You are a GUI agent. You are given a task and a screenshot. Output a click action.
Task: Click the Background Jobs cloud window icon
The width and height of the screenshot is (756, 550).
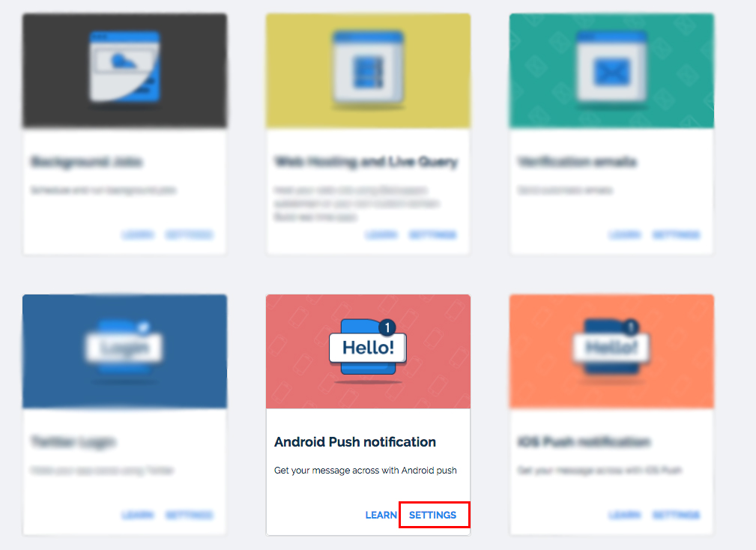pyautogui.click(x=124, y=67)
